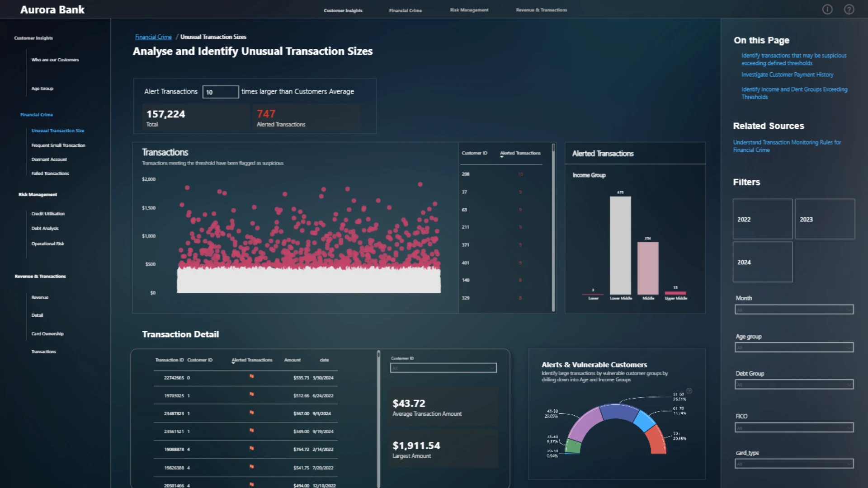868x488 pixels.
Task: Follow the Financial Crime breadcrumb link
Action: pyautogui.click(x=153, y=37)
